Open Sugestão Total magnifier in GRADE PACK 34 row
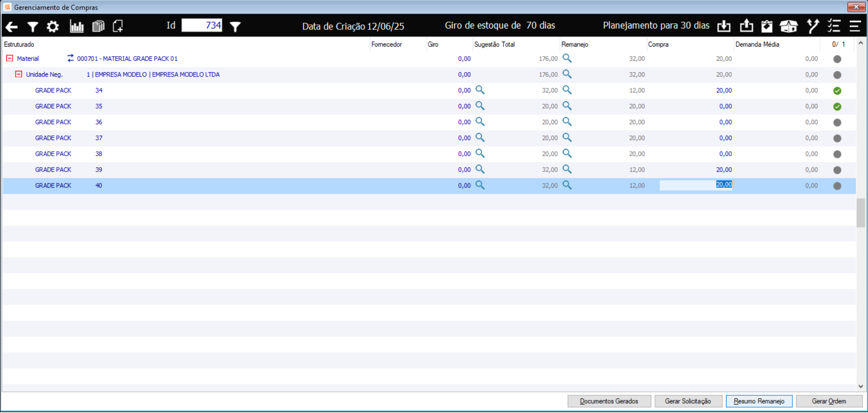 pyautogui.click(x=567, y=90)
